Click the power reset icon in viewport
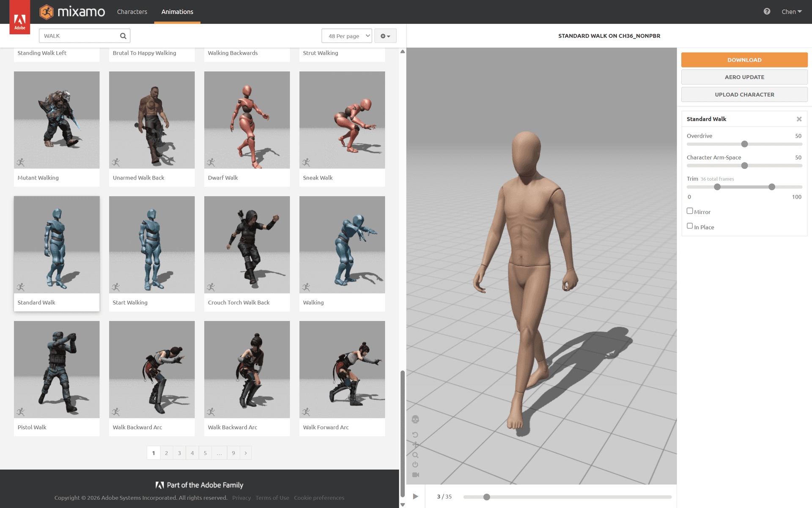 [x=415, y=464]
